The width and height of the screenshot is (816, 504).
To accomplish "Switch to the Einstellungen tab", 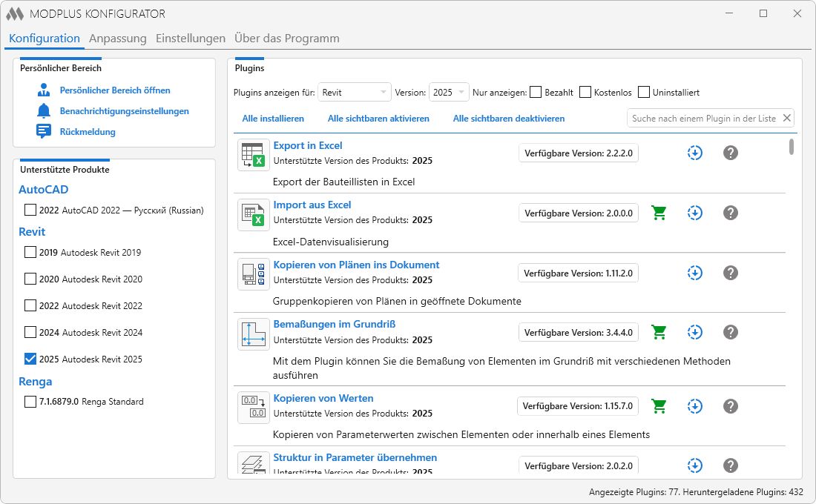I will [x=191, y=39].
